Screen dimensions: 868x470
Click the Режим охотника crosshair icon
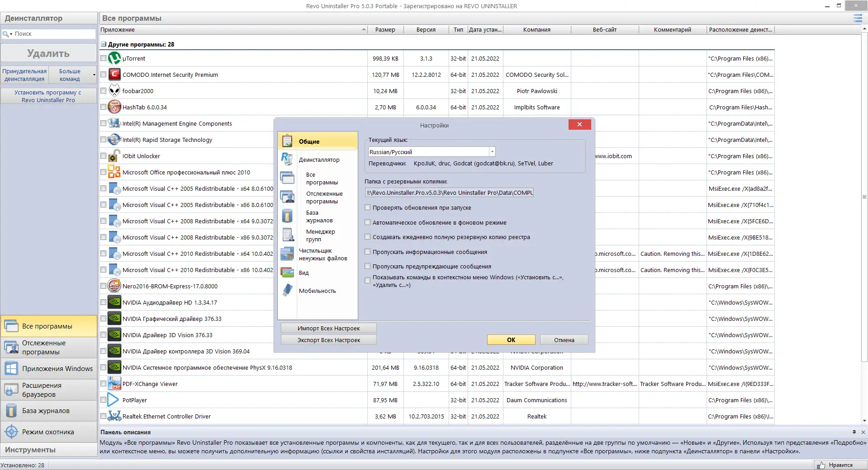click(x=11, y=432)
